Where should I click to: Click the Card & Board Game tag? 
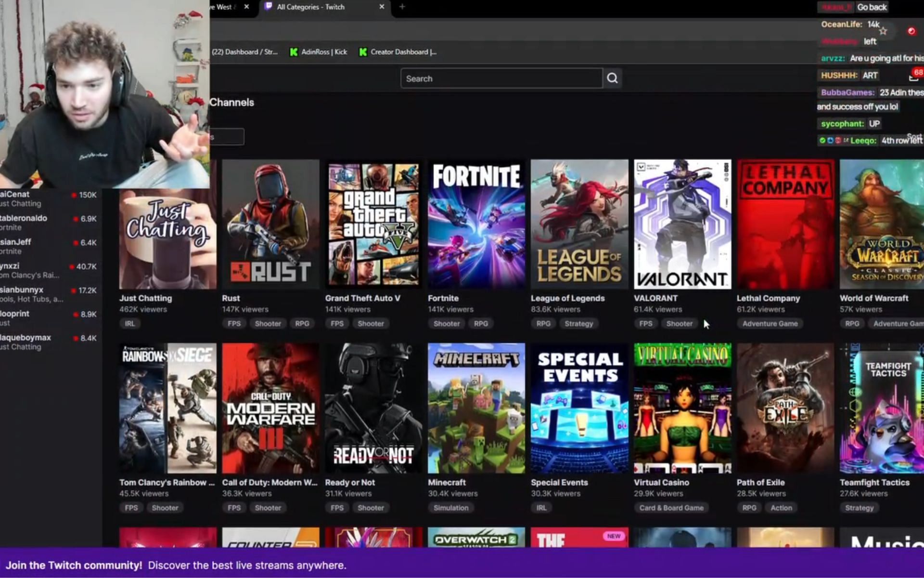point(671,508)
